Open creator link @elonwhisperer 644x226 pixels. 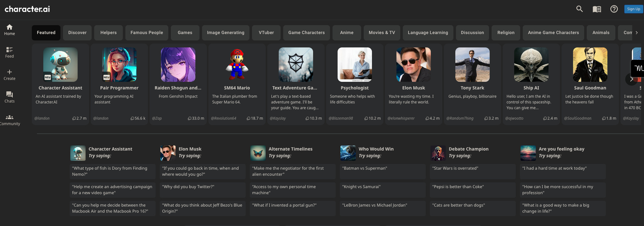tap(401, 118)
